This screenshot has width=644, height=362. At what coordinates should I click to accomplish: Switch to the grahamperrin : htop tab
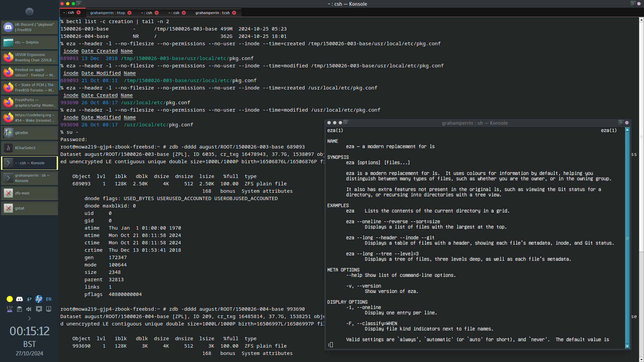pos(107,13)
